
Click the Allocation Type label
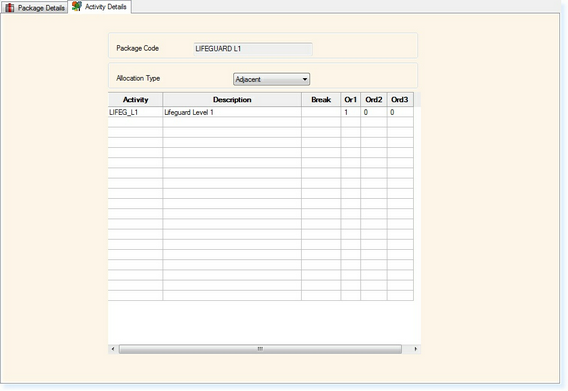(138, 78)
